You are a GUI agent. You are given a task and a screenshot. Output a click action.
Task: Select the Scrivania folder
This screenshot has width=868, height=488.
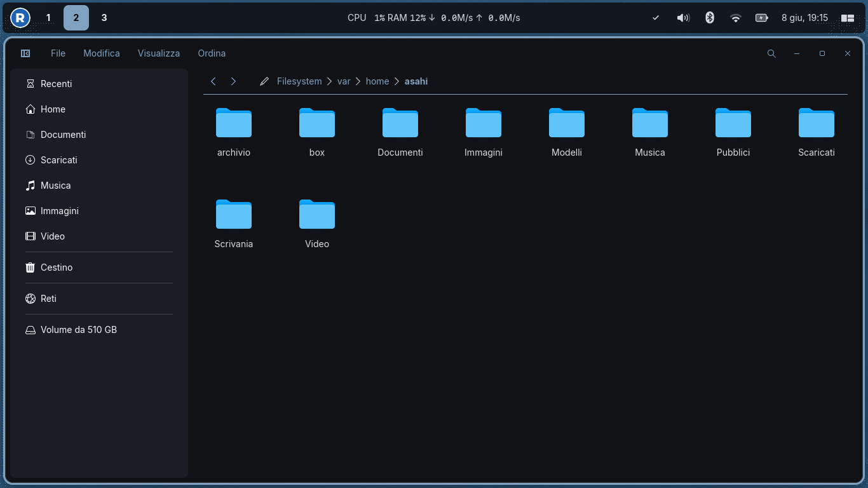pos(234,224)
